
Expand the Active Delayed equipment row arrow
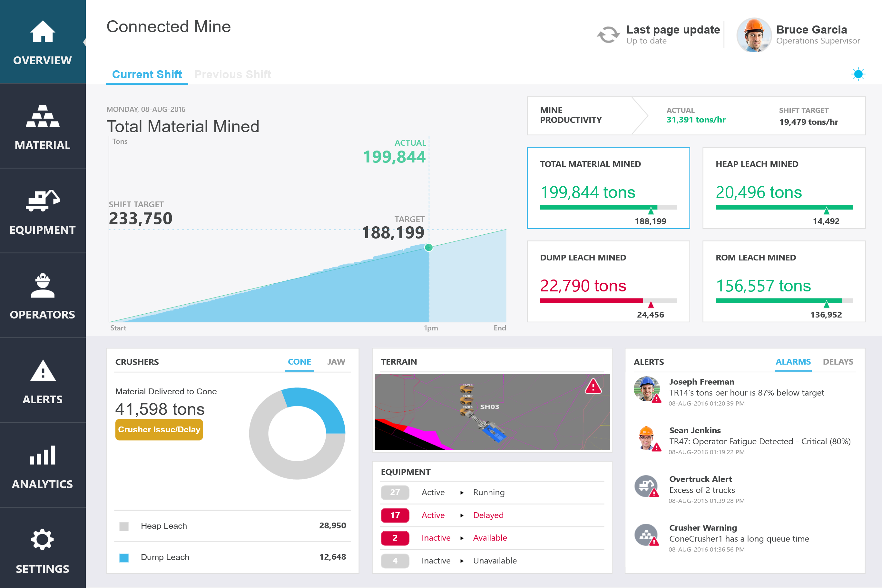point(462,515)
